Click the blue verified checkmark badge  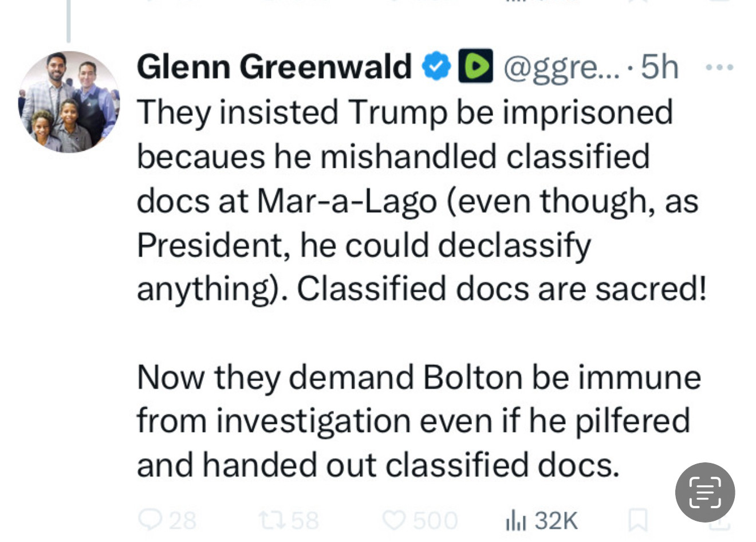[436, 66]
